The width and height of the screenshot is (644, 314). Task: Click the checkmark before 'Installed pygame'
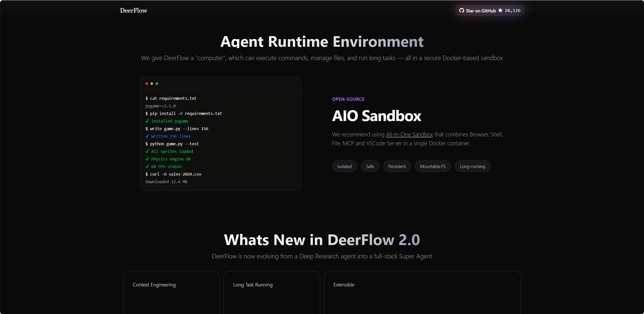pyautogui.click(x=147, y=121)
